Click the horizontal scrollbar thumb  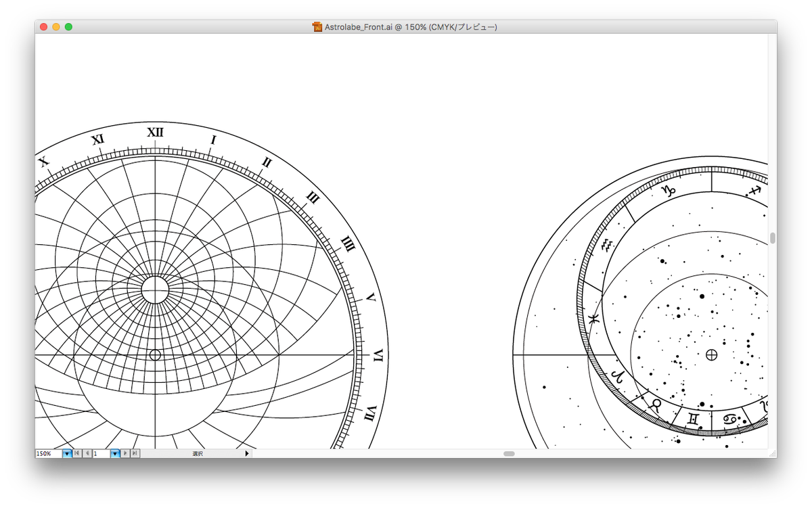[509, 453]
